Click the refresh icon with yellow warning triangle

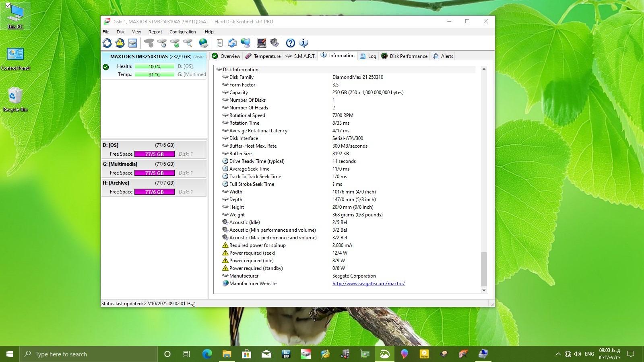click(x=120, y=43)
